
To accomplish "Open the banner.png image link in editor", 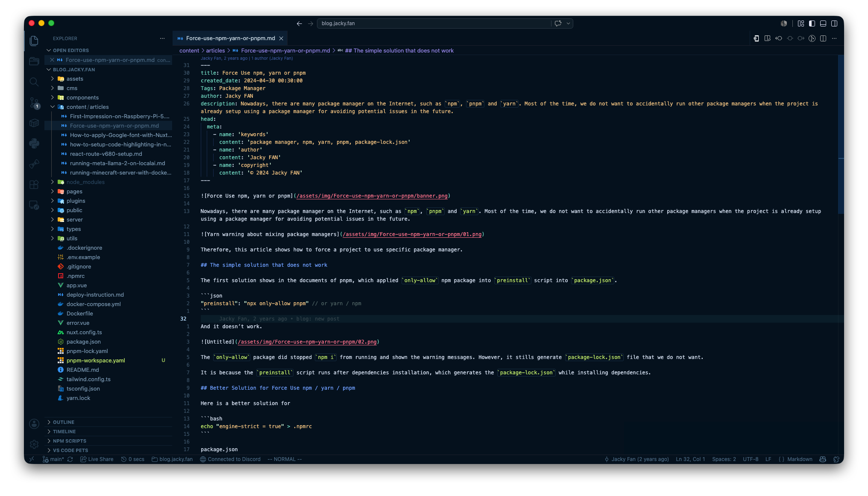I will coord(372,196).
